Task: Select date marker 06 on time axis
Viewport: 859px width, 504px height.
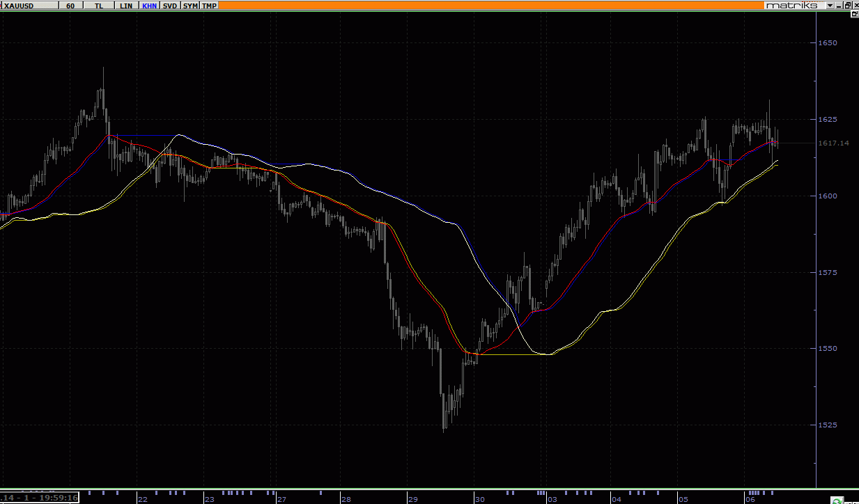Action: point(750,500)
